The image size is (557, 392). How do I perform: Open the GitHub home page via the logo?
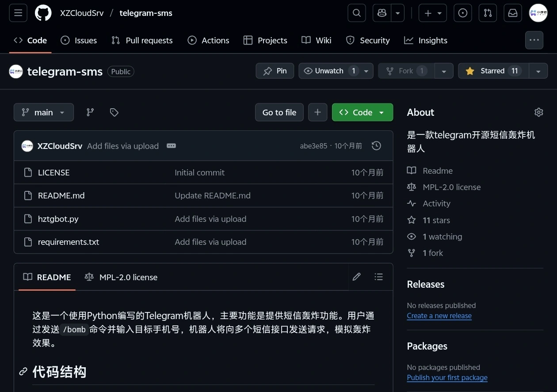pyautogui.click(x=43, y=13)
